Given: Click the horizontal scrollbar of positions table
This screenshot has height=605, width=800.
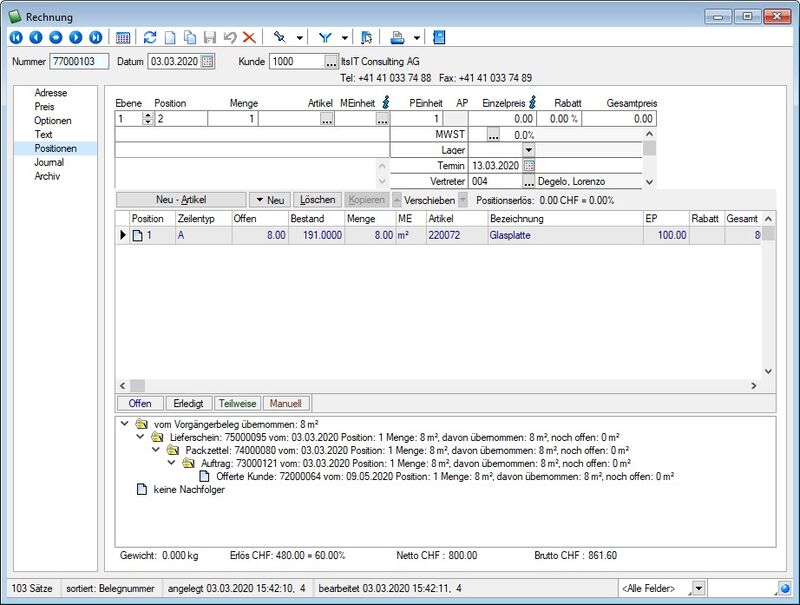Looking at the screenshot, I should pos(438,386).
